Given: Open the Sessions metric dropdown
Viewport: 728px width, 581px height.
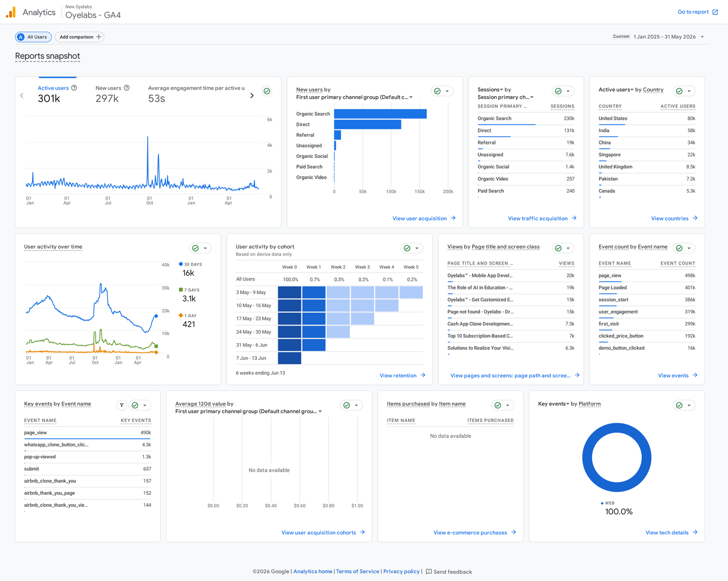Looking at the screenshot, I should tap(490, 89).
